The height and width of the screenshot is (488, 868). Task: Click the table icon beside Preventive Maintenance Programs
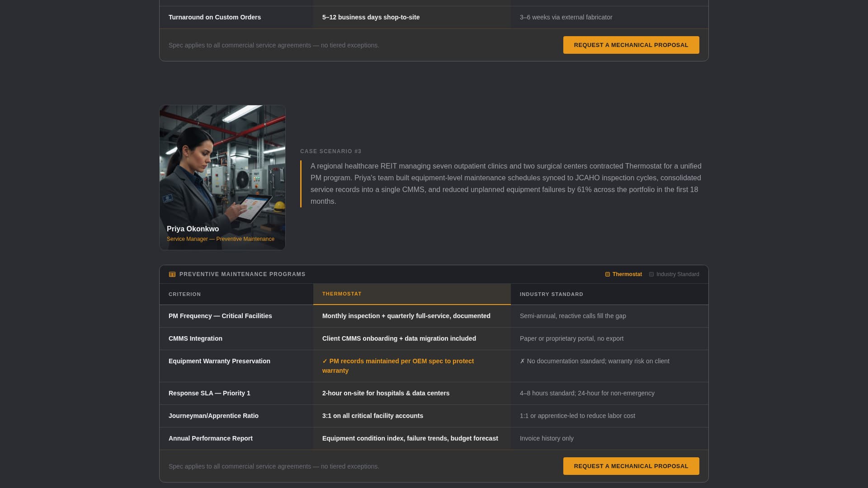click(172, 274)
